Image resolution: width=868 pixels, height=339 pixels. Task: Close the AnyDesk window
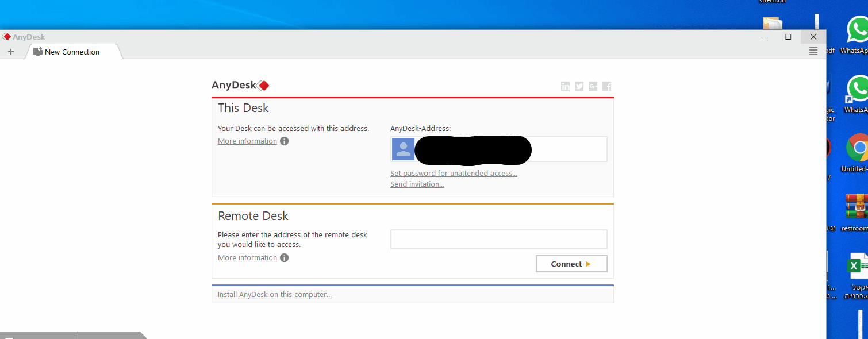pos(813,37)
